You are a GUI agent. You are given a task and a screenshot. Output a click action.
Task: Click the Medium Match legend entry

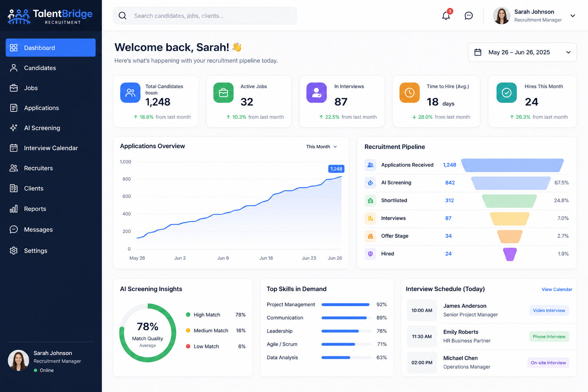point(216,330)
